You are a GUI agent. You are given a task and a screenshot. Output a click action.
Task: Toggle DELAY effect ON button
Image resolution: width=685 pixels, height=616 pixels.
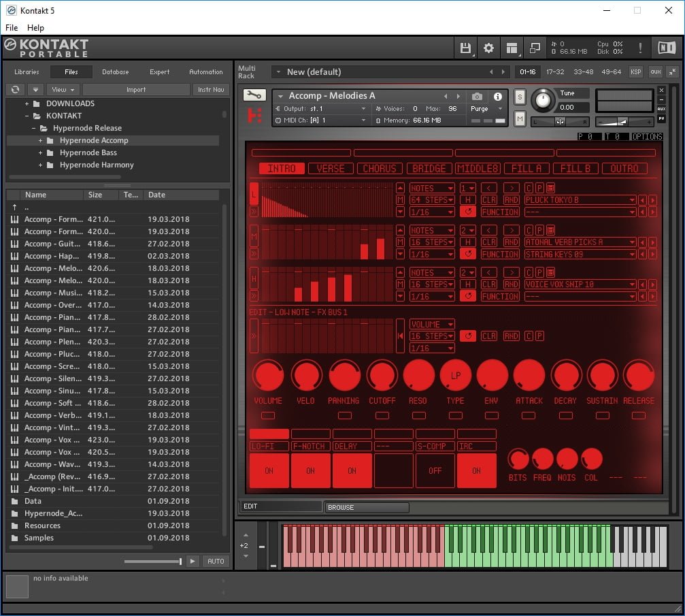pos(352,470)
